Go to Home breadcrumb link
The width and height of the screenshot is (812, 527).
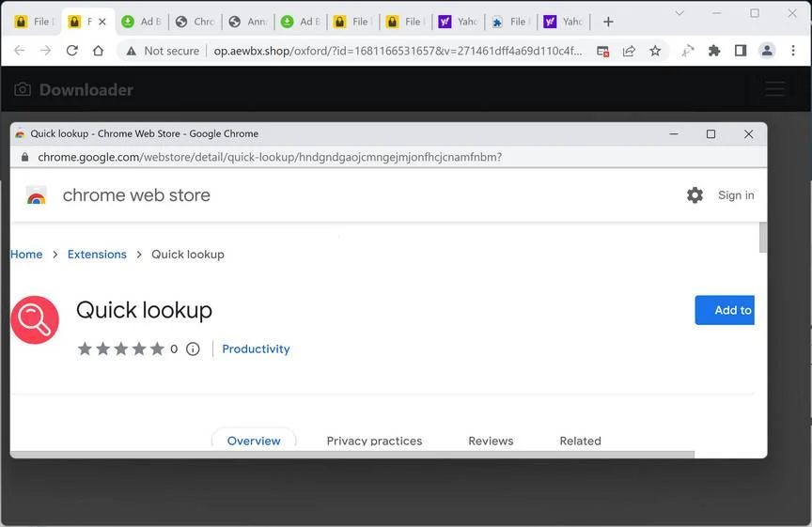[x=26, y=255]
